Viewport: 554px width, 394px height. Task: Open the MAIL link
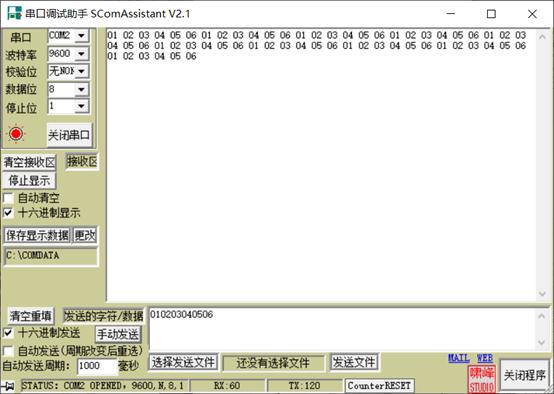click(459, 358)
